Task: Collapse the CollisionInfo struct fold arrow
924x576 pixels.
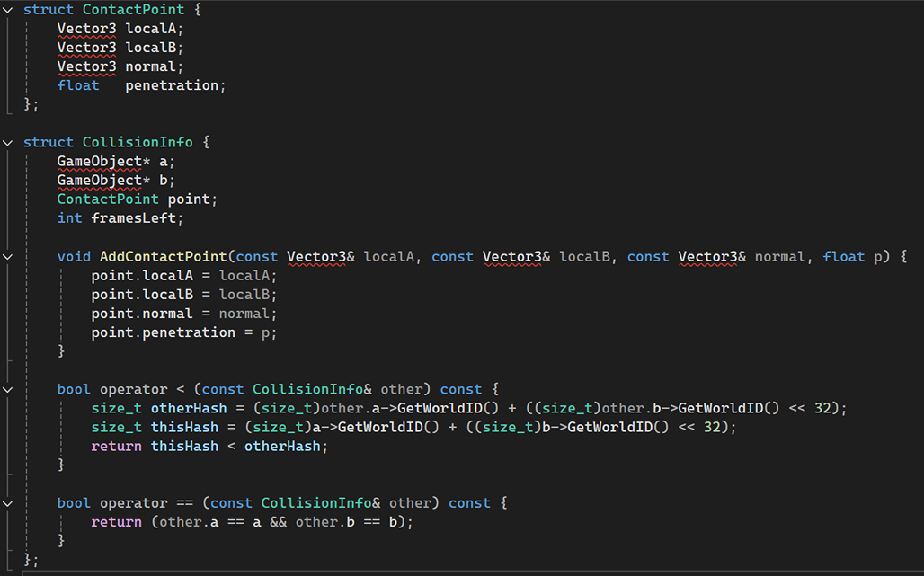Action: point(8,143)
